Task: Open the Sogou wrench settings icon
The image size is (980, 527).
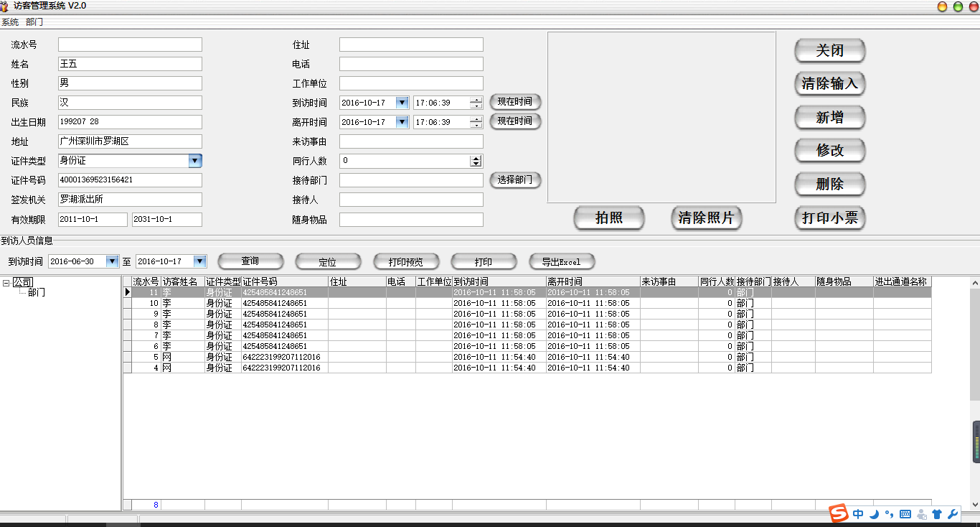Action: tap(953, 514)
